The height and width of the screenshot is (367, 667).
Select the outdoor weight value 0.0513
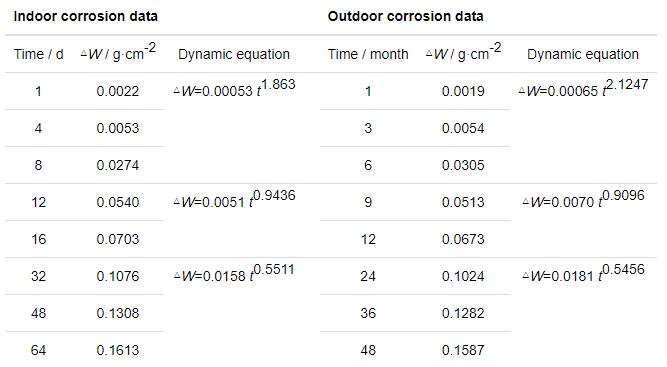pos(463,202)
